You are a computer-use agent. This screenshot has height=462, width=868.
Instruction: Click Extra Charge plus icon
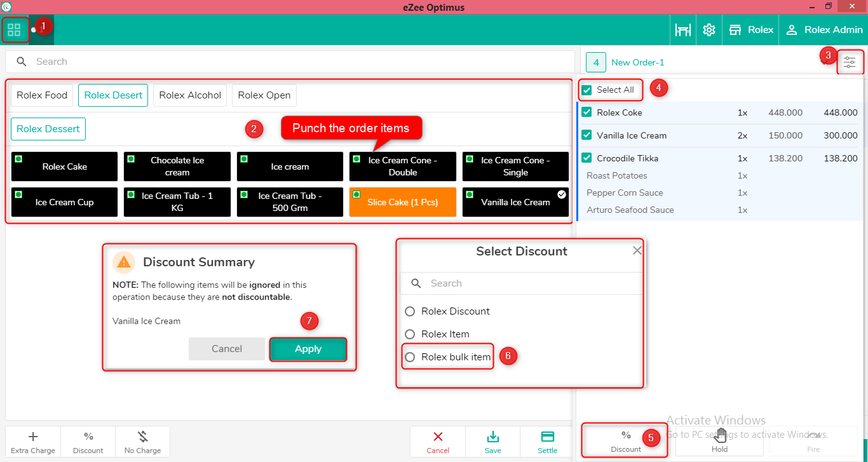pos(33,437)
